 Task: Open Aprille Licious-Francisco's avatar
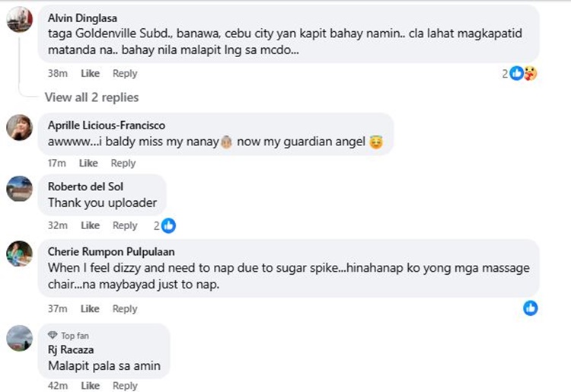(x=19, y=127)
